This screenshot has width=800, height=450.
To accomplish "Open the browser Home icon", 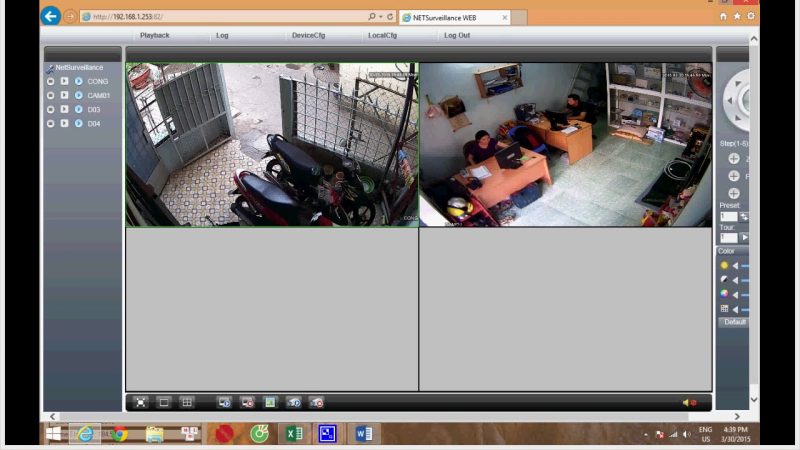I will [x=723, y=16].
